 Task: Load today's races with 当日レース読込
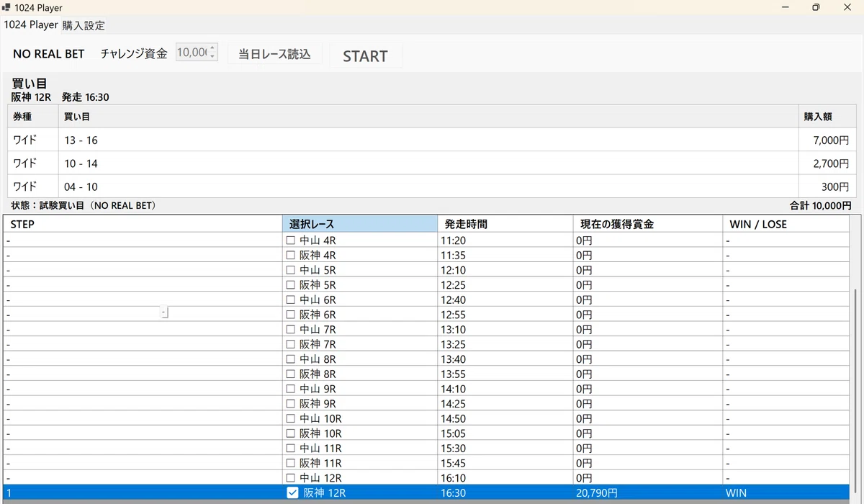274,55
